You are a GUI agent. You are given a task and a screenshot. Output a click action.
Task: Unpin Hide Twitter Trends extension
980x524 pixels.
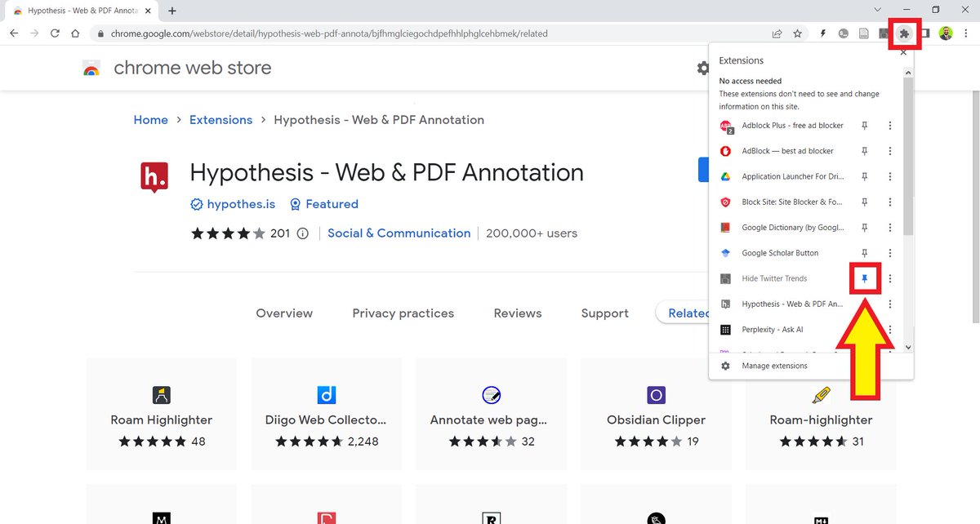[865, 278]
